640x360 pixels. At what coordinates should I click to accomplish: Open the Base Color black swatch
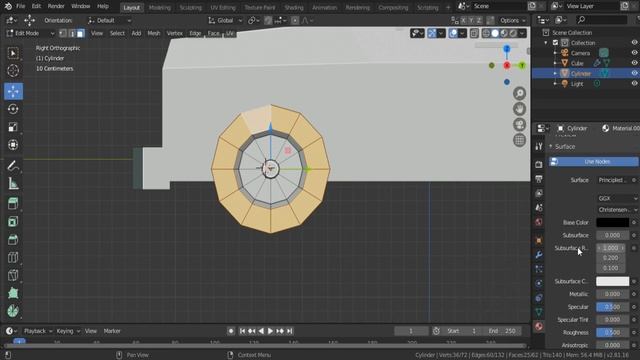[612, 222]
